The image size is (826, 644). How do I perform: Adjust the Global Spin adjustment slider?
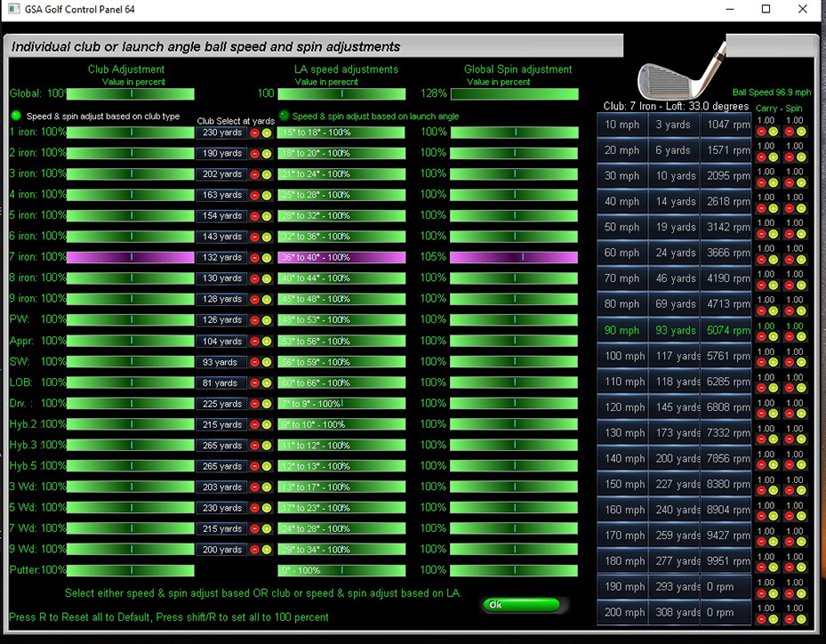[x=514, y=94]
